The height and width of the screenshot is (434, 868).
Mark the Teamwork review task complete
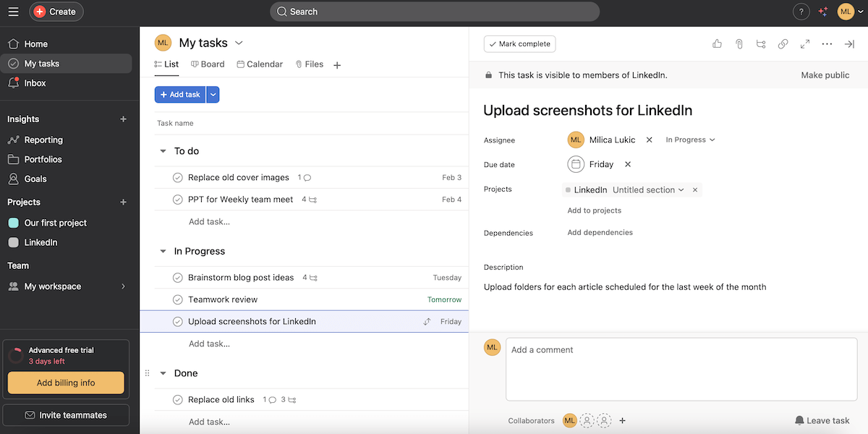point(177,299)
